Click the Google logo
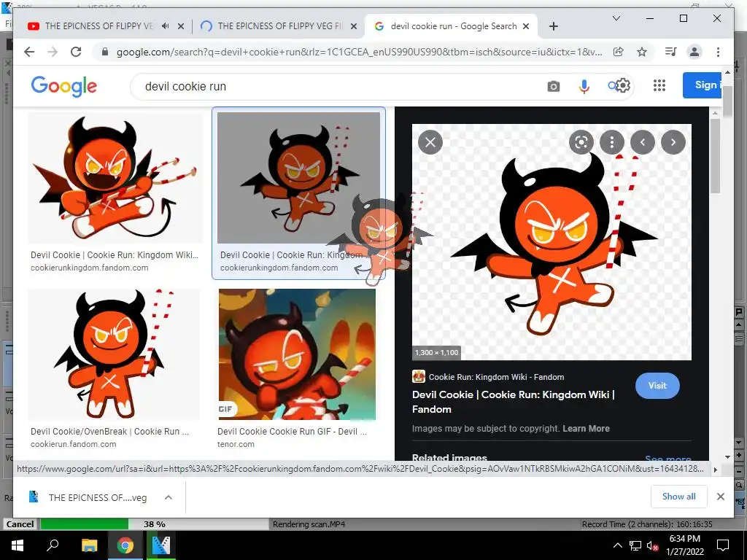The width and height of the screenshot is (747, 560). pos(64,86)
